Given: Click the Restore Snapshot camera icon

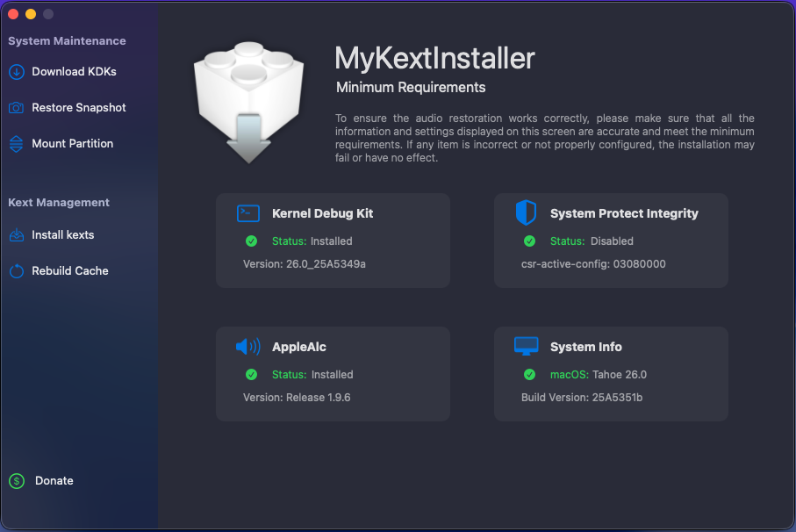Looking at the screenshot, I should [17, 108].
